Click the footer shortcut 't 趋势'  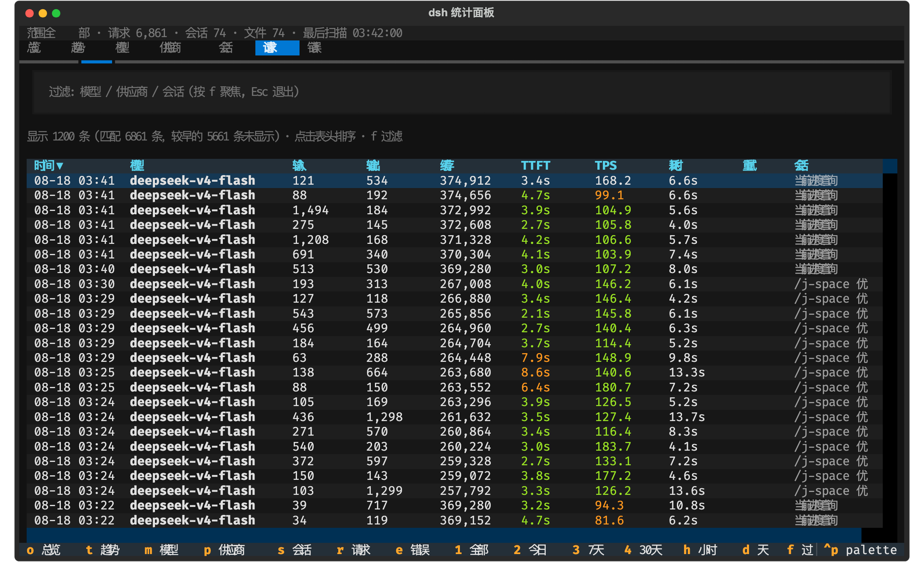point(102,550)
